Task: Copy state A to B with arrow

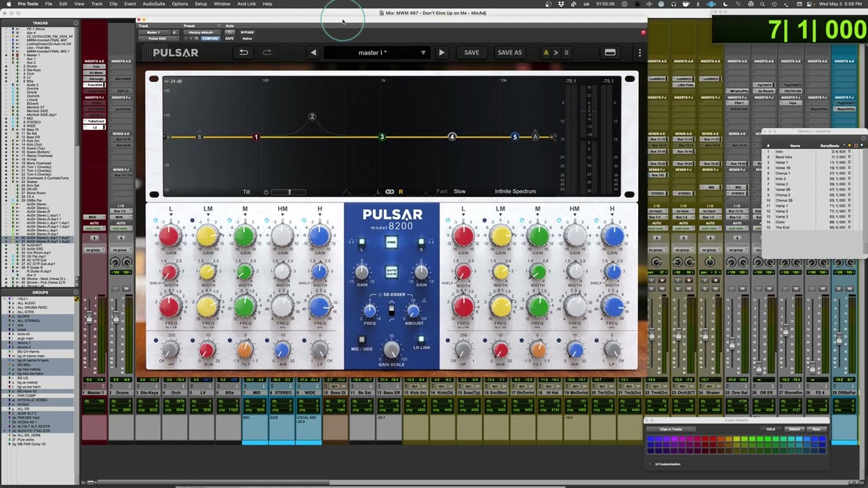Action: (x=556, y=52)
